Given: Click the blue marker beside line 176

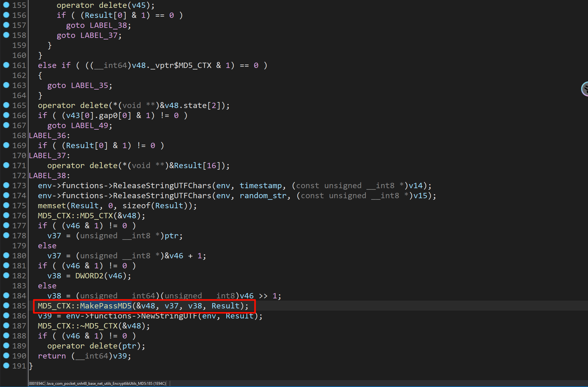Looking at the screenshot, I should click(x=6, y=215).
